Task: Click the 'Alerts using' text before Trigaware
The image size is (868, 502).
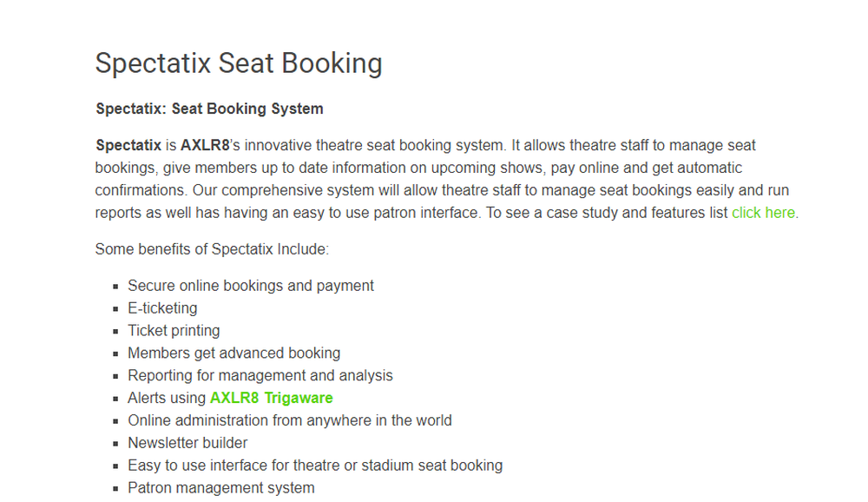Action: pyautogui.click(x=167, y=398)
